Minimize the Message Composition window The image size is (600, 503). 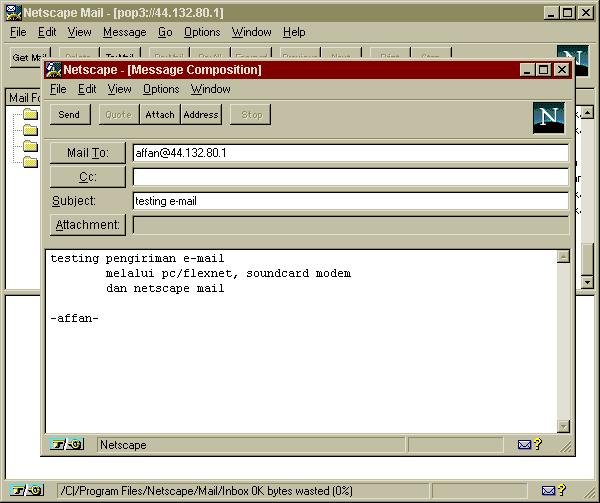(527, 70)
